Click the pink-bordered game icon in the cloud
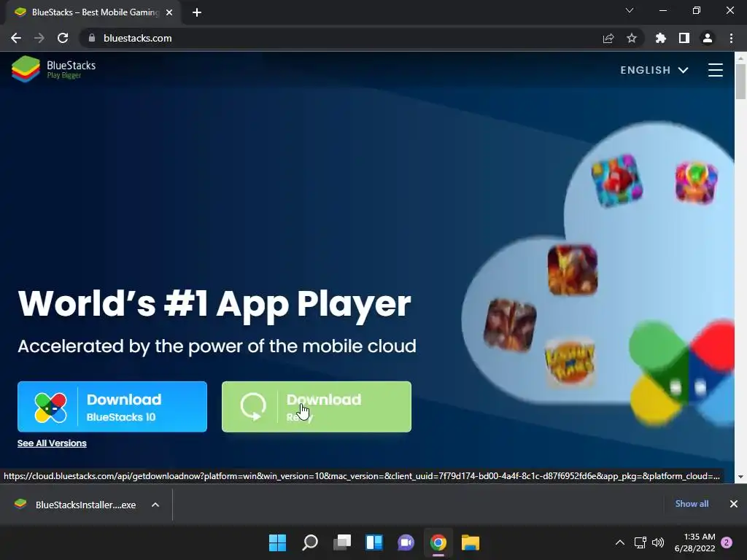 (696, 183)
